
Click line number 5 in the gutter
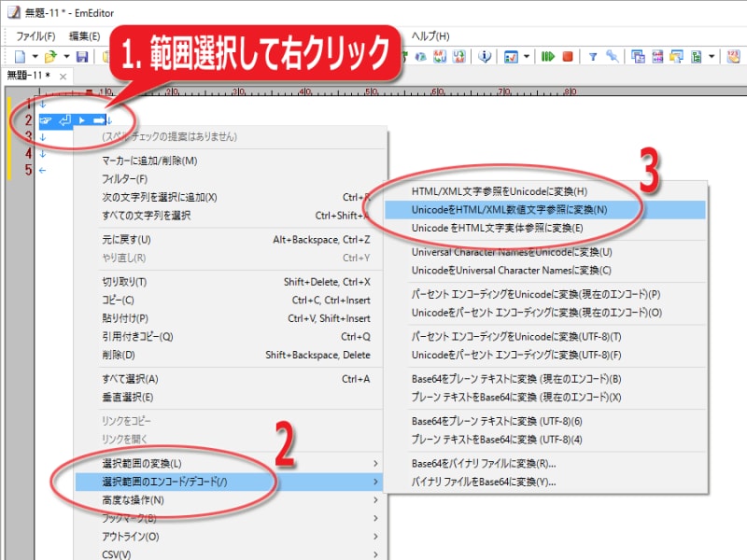pos(28,170)
